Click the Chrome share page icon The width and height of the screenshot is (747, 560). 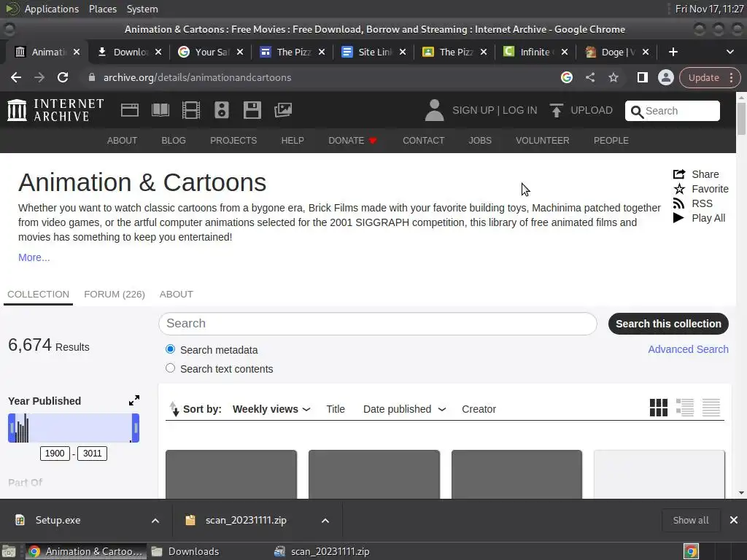point(589,77)
